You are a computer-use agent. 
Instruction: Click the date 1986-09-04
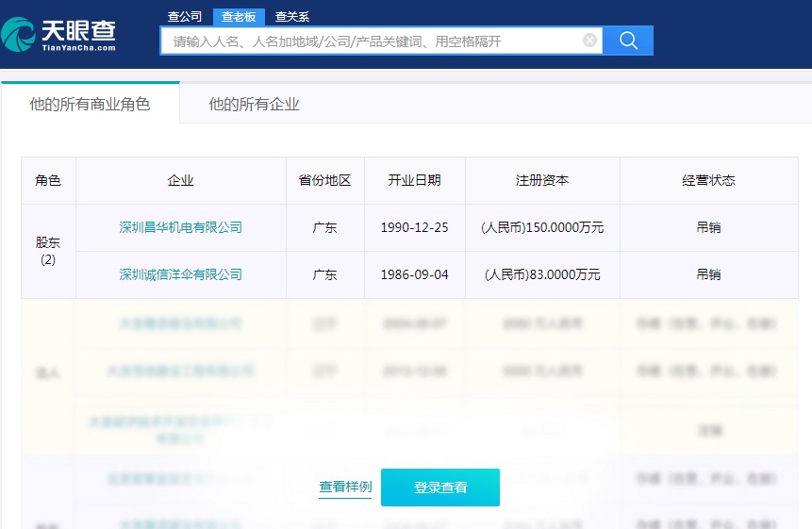(415, 274)
